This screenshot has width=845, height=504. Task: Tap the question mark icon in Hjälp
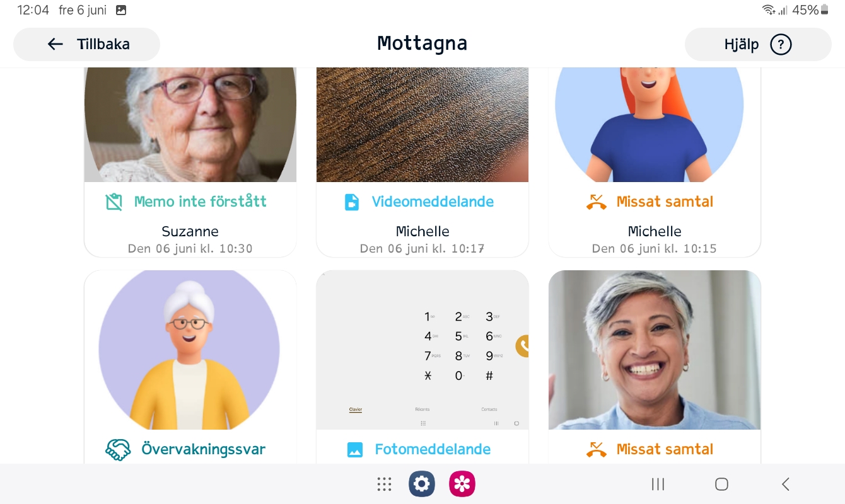click(x=781, y=45)
